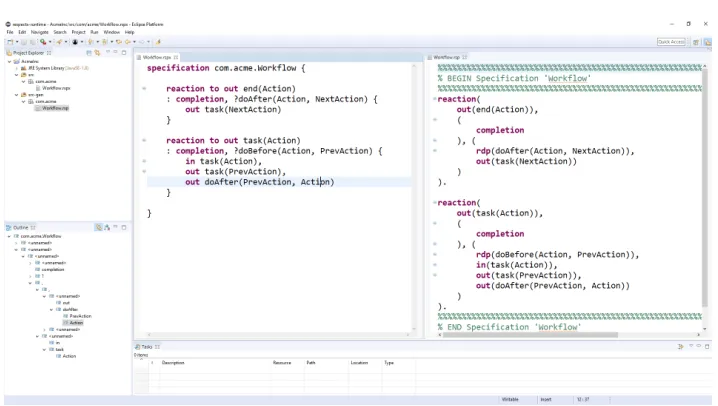This screenshot has width=718, height=406.
Task: Click the Run toolbar icon
Action: click(43, 42)
